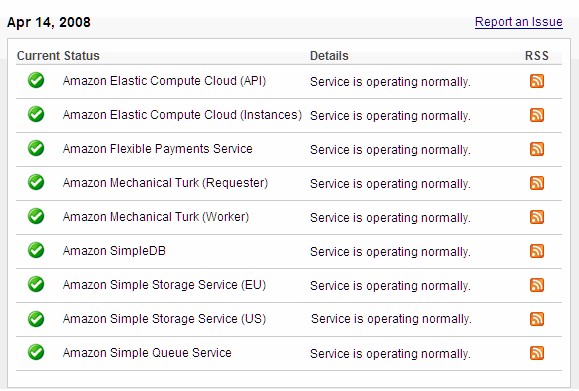Select the Amazon Flexible Payments Service name
Screen dimensions: 579x391
coord(158,149)
